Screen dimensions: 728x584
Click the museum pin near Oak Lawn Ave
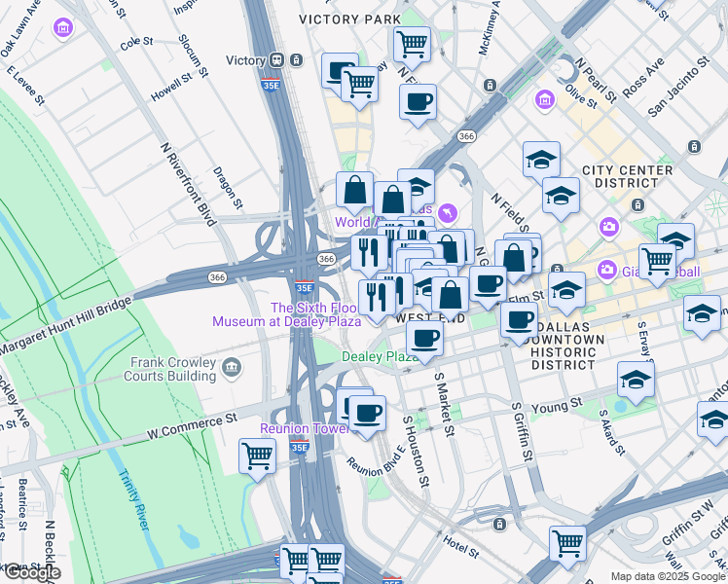coord(63,28)
